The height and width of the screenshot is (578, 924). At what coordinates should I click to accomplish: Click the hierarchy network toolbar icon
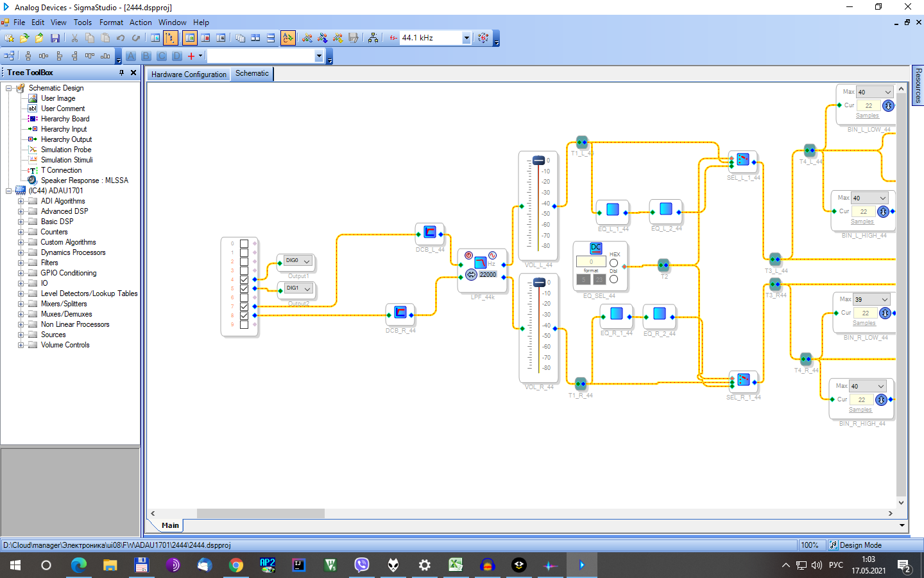tap(373, 38)
